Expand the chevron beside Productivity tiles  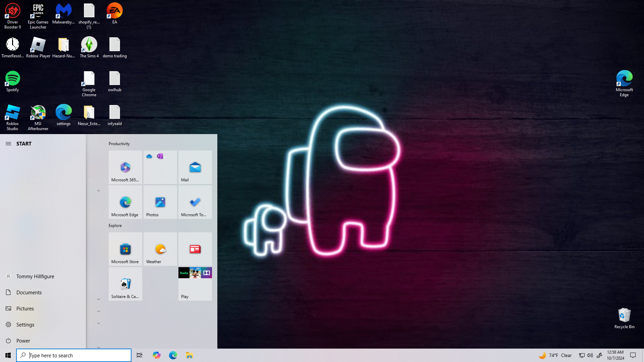99,191
